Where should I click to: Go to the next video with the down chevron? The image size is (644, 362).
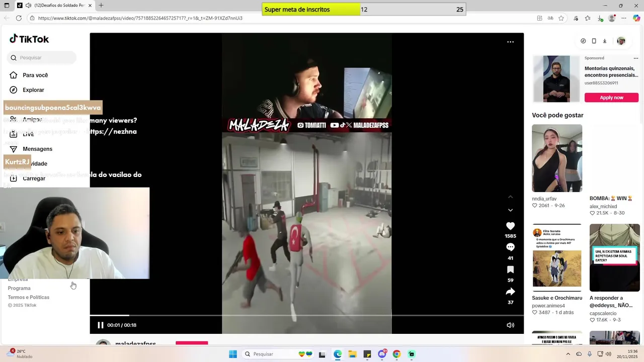[x=510, y=210]
